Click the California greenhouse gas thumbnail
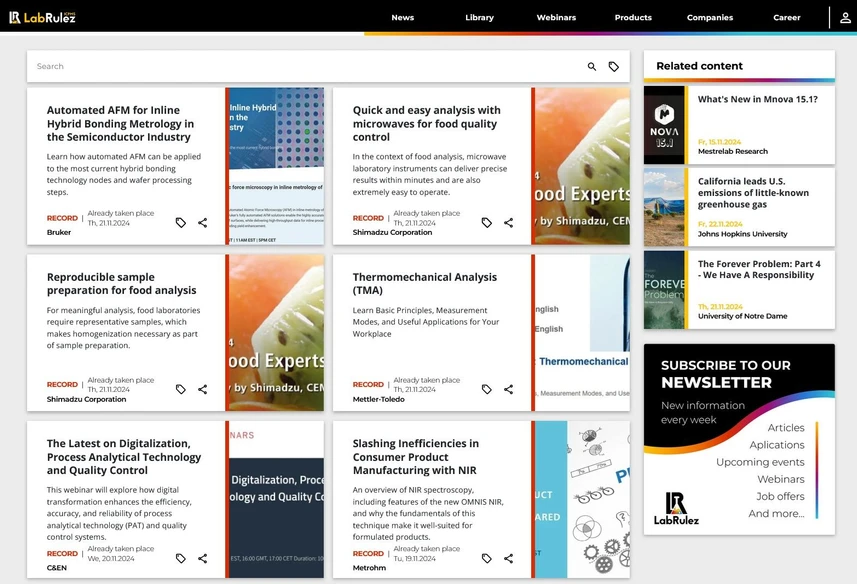 coord(664,207)
